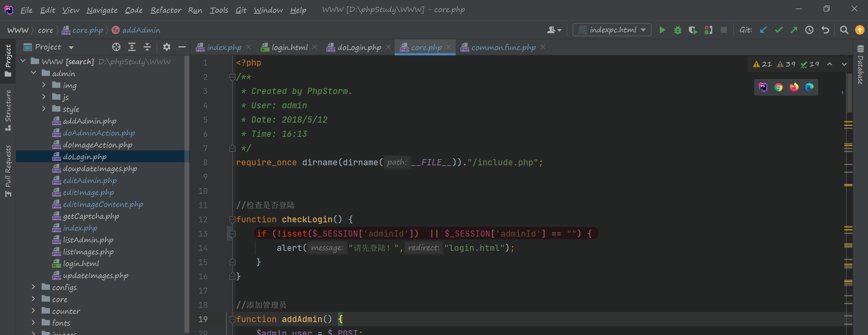868x335 pixels.
Task: Open the user account icon menu
Action: [554, 30]
